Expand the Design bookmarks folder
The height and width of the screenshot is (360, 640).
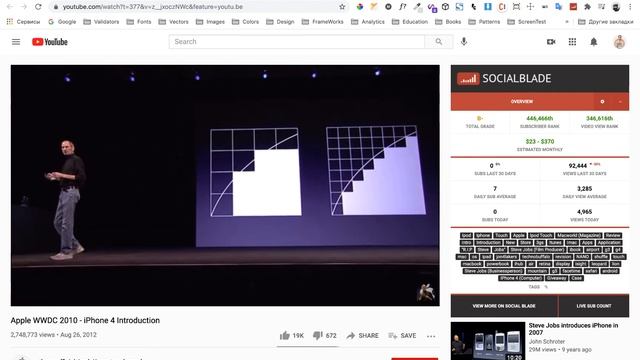tap(280, 22)
